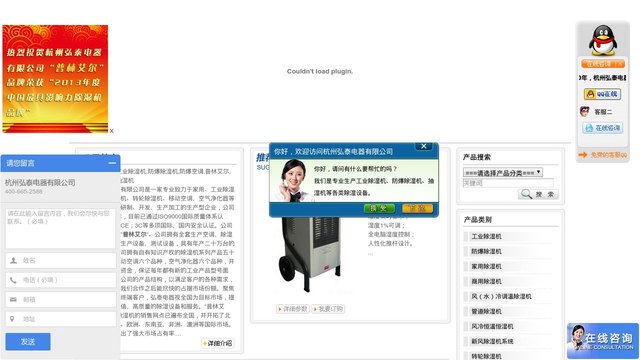The image size is (640, 360).
Task: Click the QQ penguin mascot icon
Action: click(603, 40)
